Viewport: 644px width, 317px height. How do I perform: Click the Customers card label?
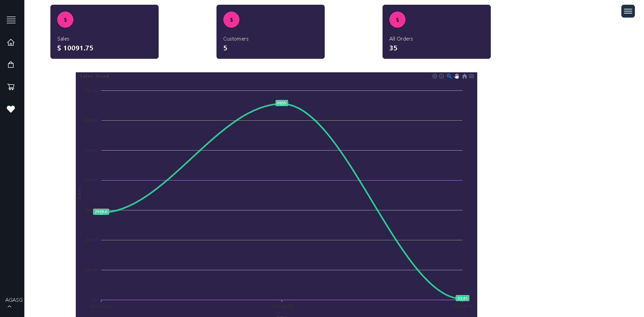(236, 39)
